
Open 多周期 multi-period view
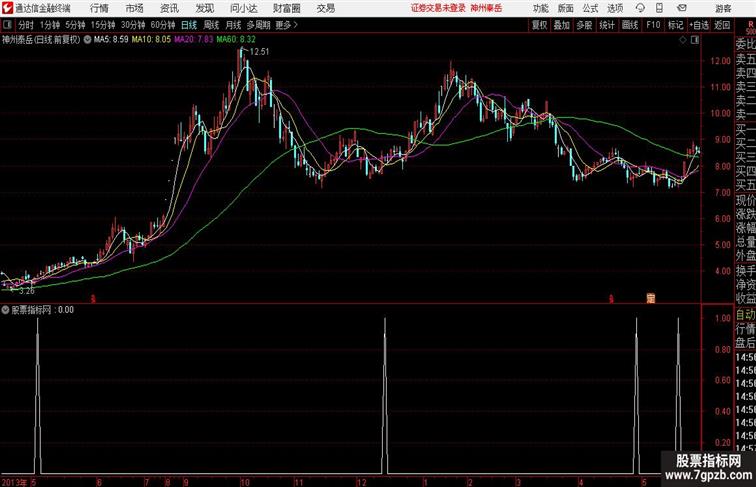[258, 25]
